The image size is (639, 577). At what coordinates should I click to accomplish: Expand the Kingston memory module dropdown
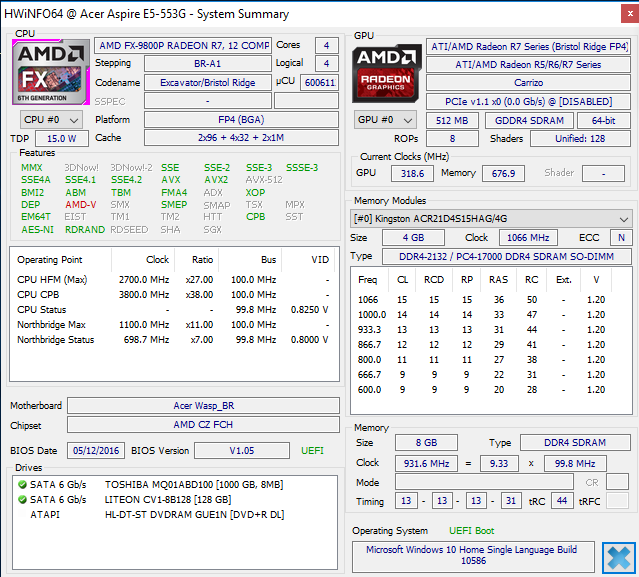coord(491,219)
